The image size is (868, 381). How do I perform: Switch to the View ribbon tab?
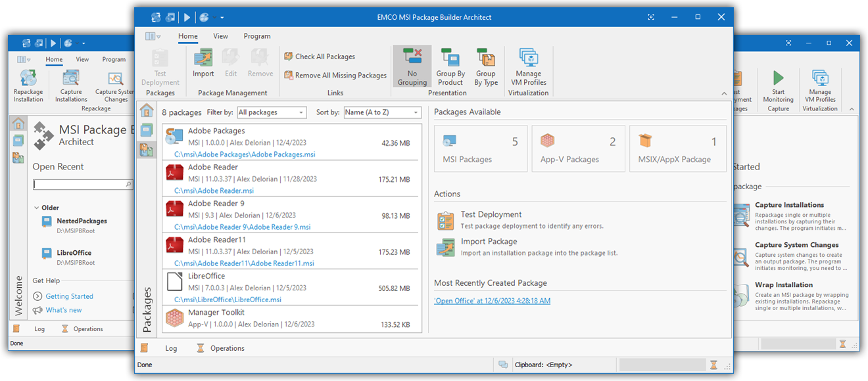pyautogui.click(x=220, y=36)
